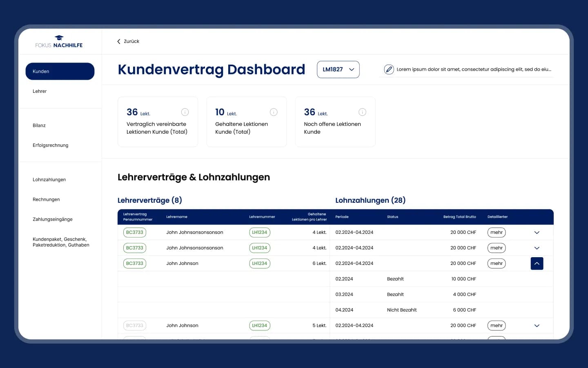
Task: Click the 6 000 CHF amount
Action: click(465, 310)
